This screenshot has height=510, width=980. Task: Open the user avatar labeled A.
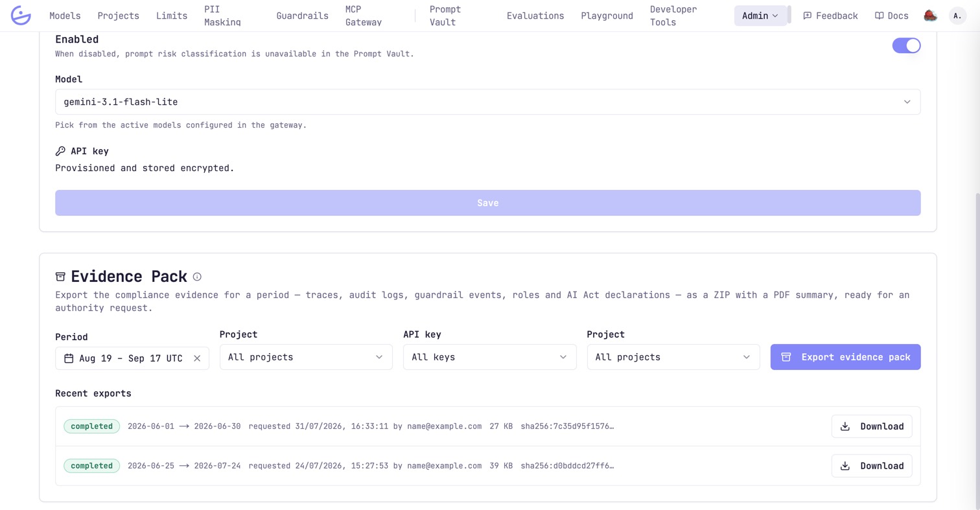957,16
